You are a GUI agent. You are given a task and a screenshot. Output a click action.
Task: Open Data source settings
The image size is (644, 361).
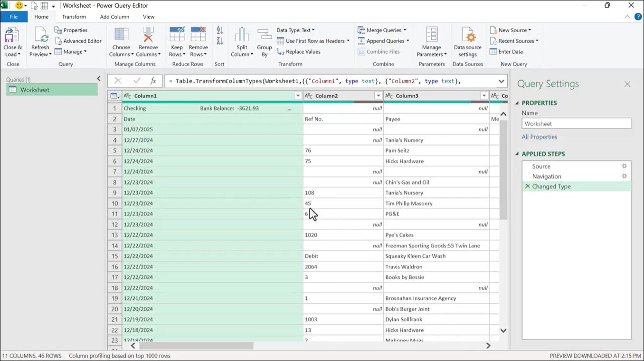pyautogui.click(x=467, y=36)
